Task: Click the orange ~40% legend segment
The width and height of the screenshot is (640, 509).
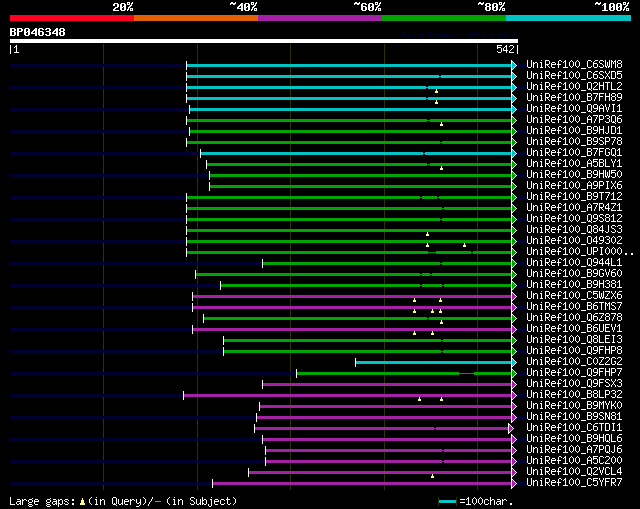Action: click(x=196, y=18)
